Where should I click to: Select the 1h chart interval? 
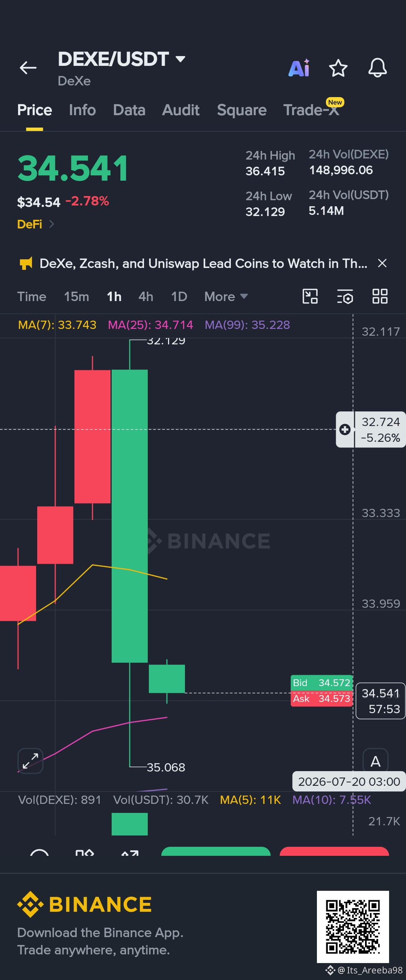114,296
